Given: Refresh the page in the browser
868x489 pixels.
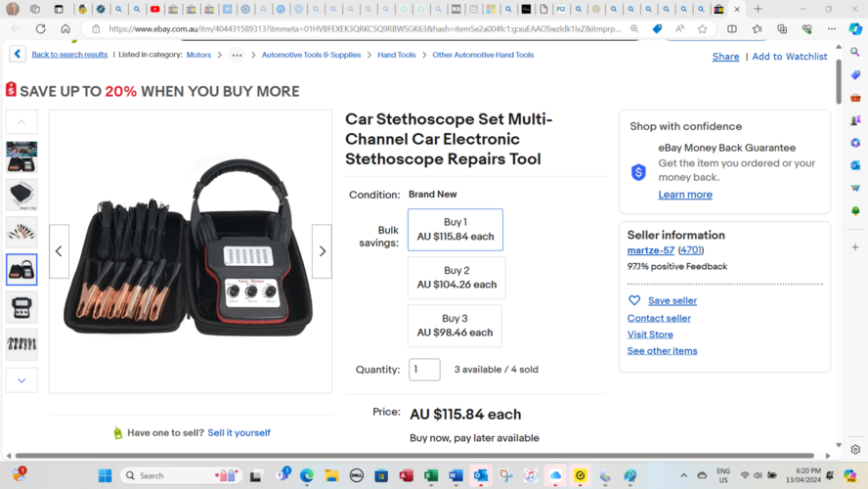Looking at the screenshot, I should click(x=40, y=28).
